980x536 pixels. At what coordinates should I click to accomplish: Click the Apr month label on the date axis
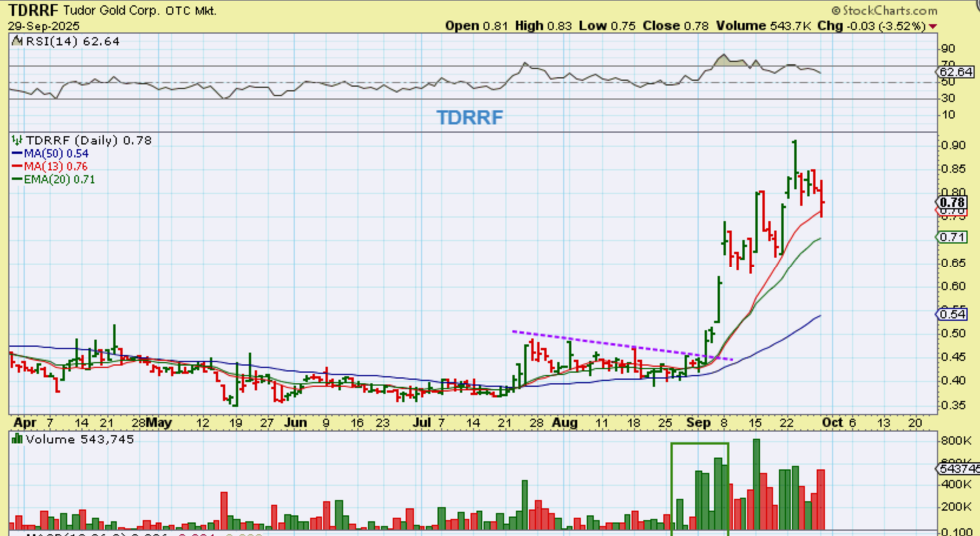pyautogui.click(x=25, y=423)
